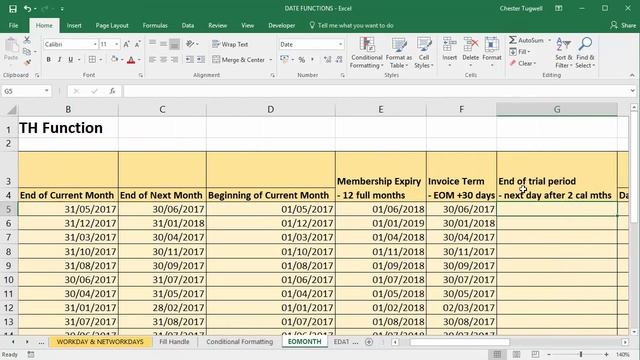Open Find & Select menu
640x360 pixels.
[585, 53]
